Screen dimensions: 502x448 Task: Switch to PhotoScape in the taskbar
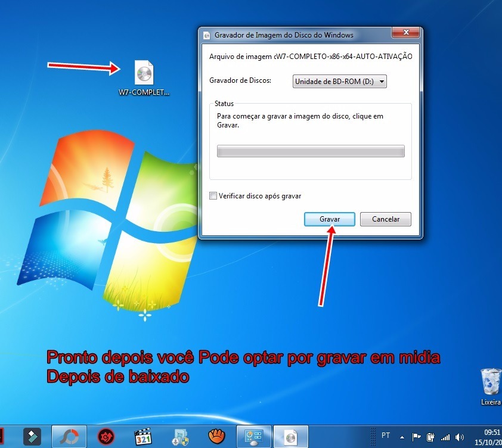[69, 437]
